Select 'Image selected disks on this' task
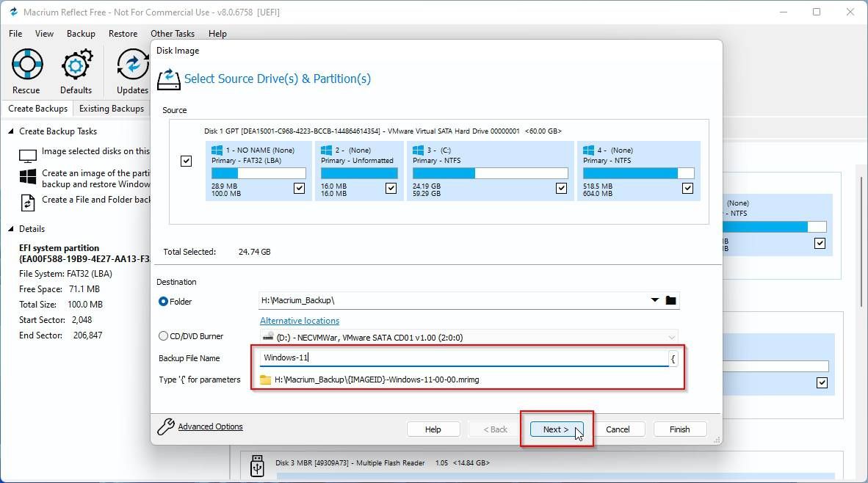This screenshot has height=483, width=868. 95,151
